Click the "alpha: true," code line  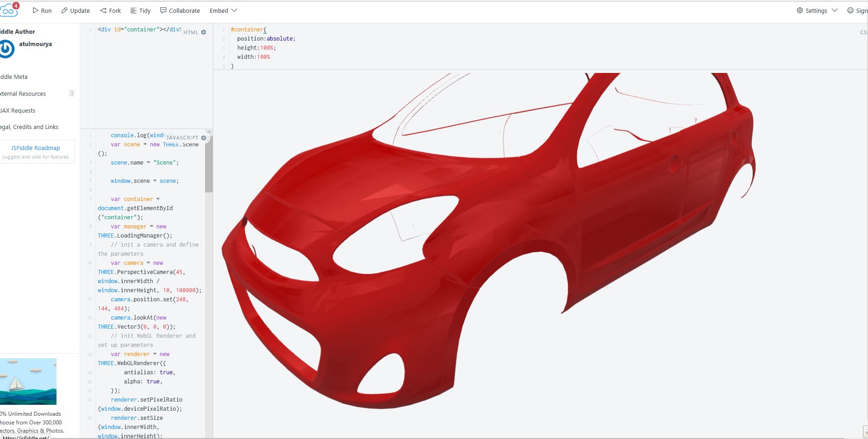(143, 382)
